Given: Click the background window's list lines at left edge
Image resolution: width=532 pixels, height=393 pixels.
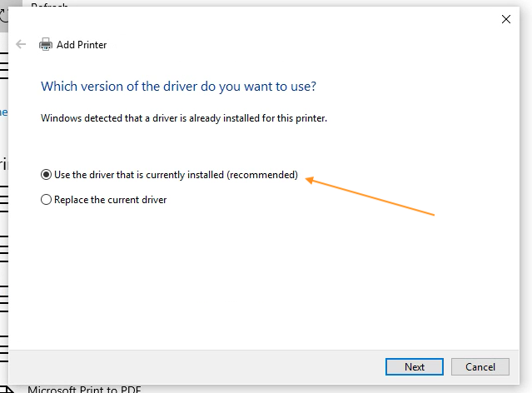Looking at the screenshot, I should (3, 200).
